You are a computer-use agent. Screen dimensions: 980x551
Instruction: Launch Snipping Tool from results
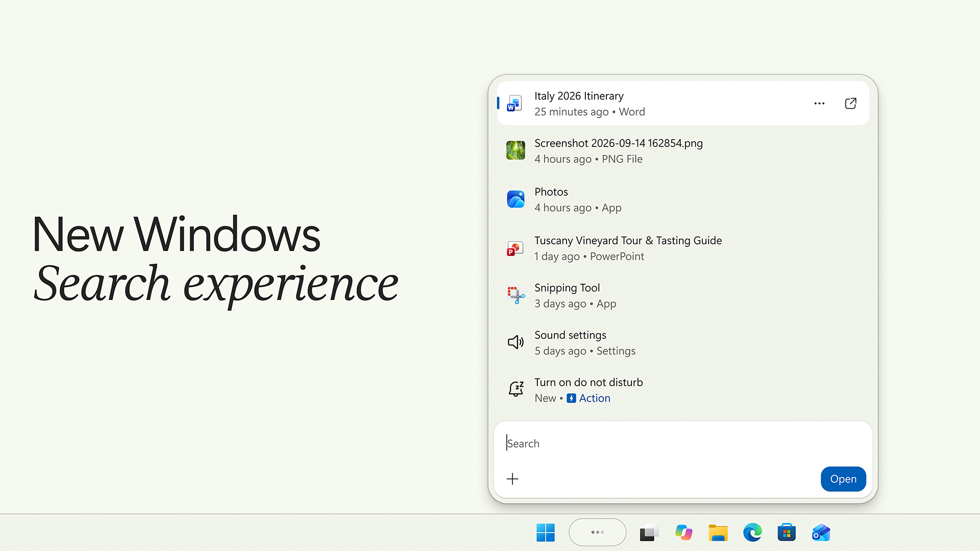pyautogui.click(x=683, y=295)
